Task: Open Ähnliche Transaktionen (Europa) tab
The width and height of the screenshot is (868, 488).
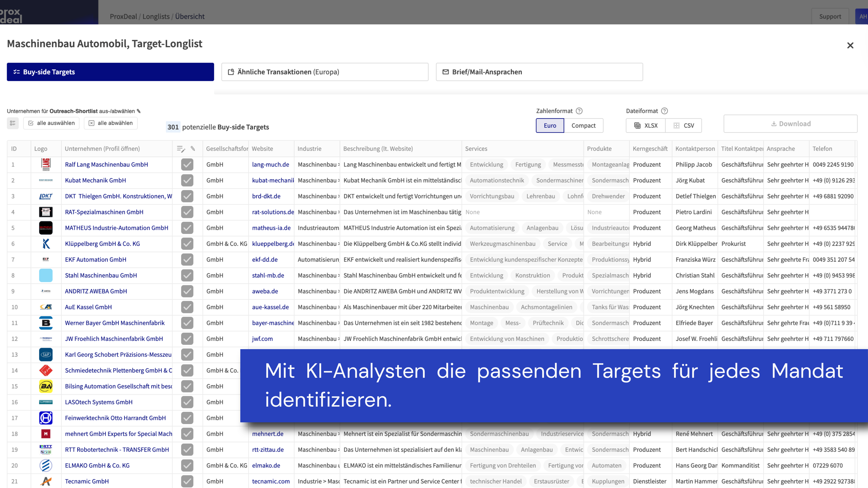Action: point(325,72)
